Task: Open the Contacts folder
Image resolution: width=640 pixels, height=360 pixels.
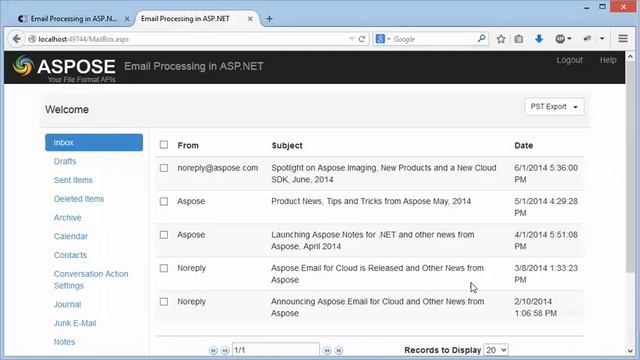Action: [x=70, y=255]
